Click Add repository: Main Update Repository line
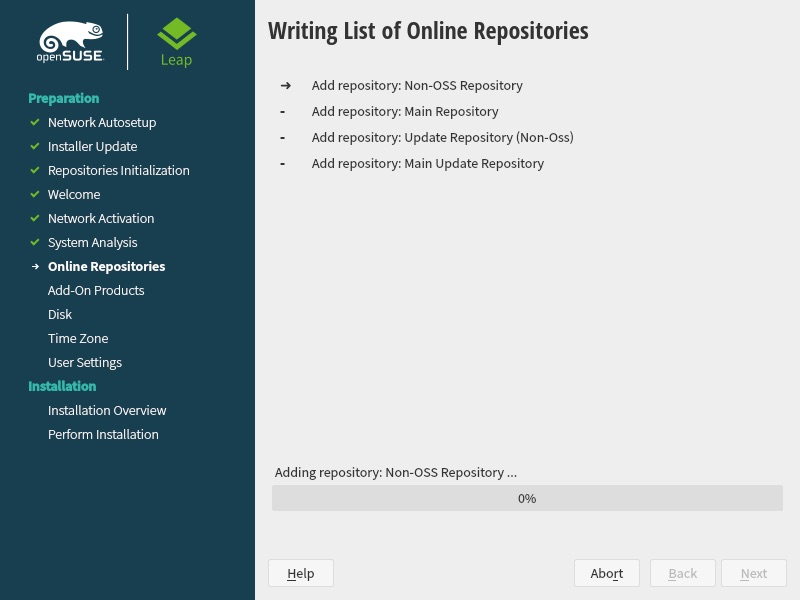The image size is (800, 600). tap(428, 163)
